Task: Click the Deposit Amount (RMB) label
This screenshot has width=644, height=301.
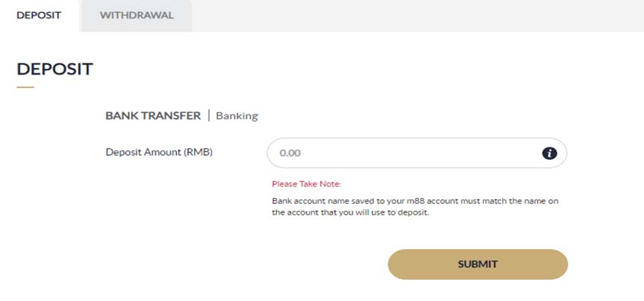Action: pyautogui.click(x=159, y=152)
